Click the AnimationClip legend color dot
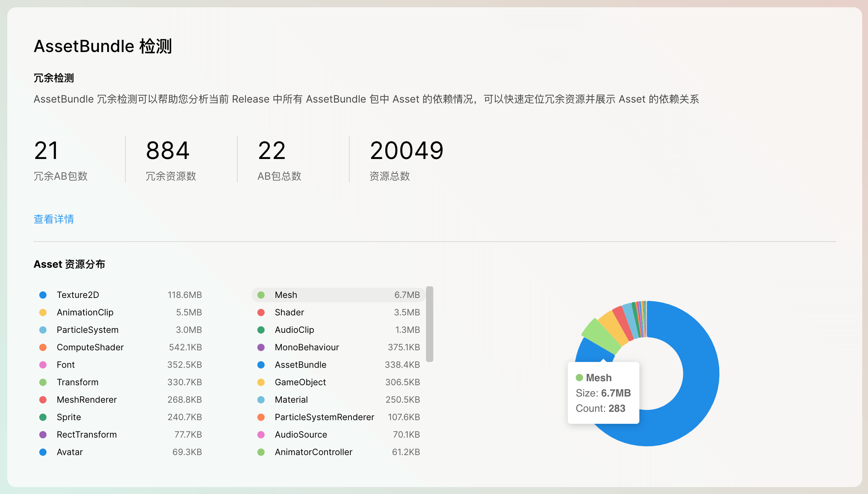 tap(43, 312)
